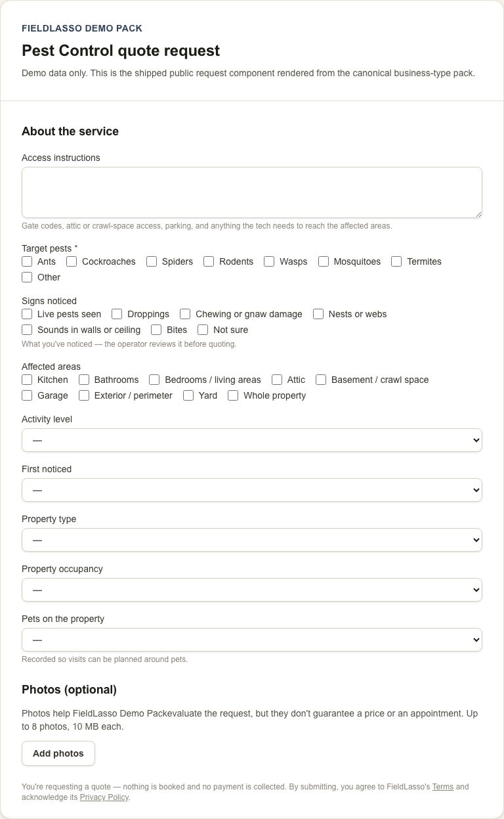504x819 pixels.
Task: Select Basement / crawl space checkbox
Action: tap(321, 380)
